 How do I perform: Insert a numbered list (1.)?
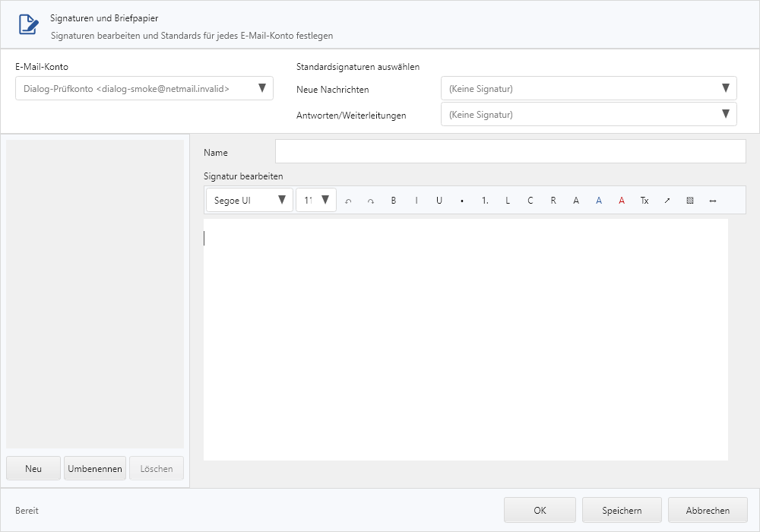point(485,201)
